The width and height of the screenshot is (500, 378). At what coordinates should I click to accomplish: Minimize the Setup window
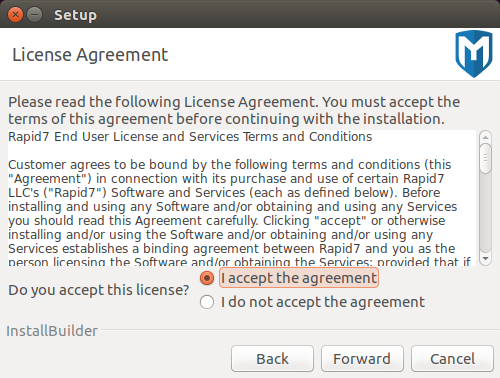pyautogui.click(x=34, y=15)
